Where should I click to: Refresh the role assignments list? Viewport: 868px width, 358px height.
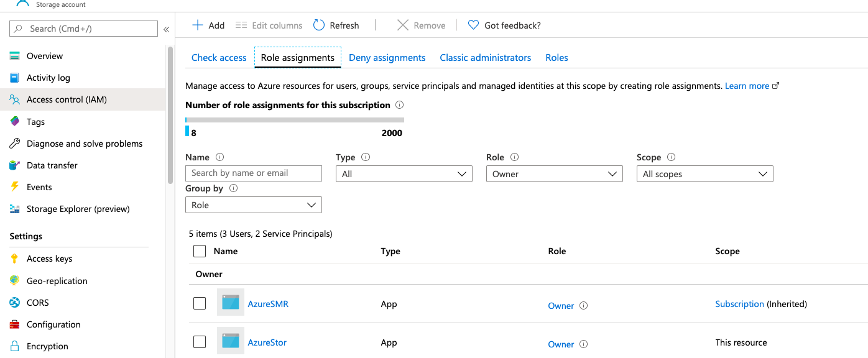point(336,25)
